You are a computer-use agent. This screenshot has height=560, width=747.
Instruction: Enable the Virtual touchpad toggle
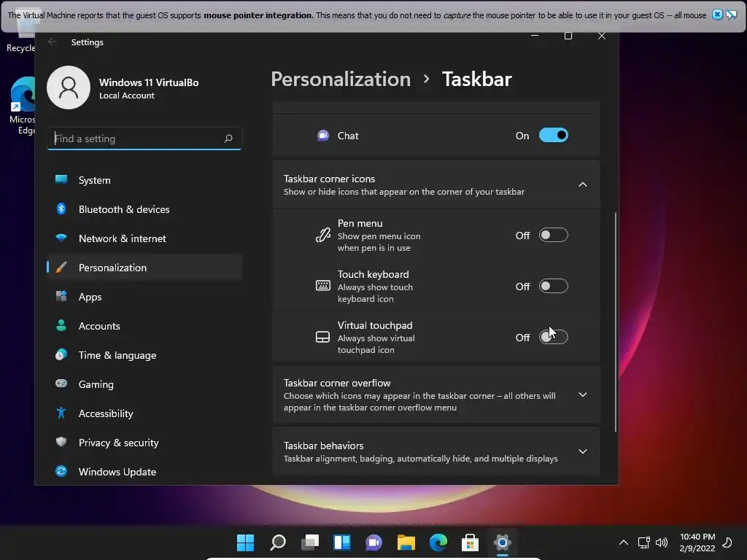click(x=553, y=337)
